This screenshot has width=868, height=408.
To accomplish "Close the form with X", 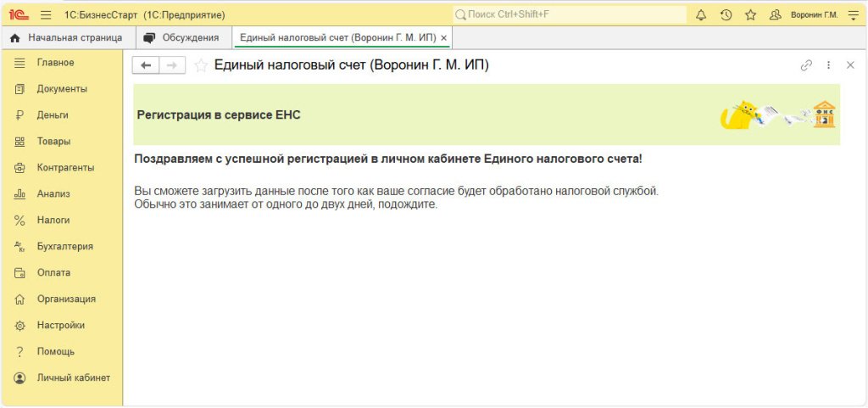I will (x=851, y=65).
